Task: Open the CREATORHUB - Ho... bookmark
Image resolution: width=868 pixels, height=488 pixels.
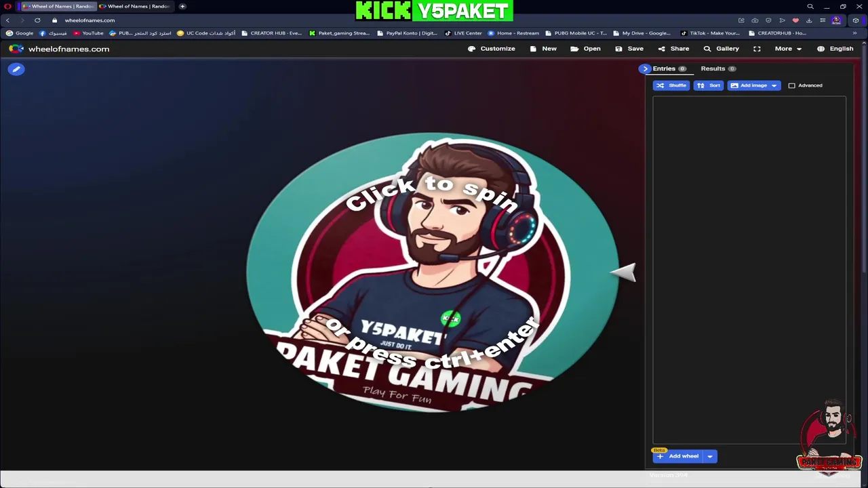Action: click(x=777, y=33)
